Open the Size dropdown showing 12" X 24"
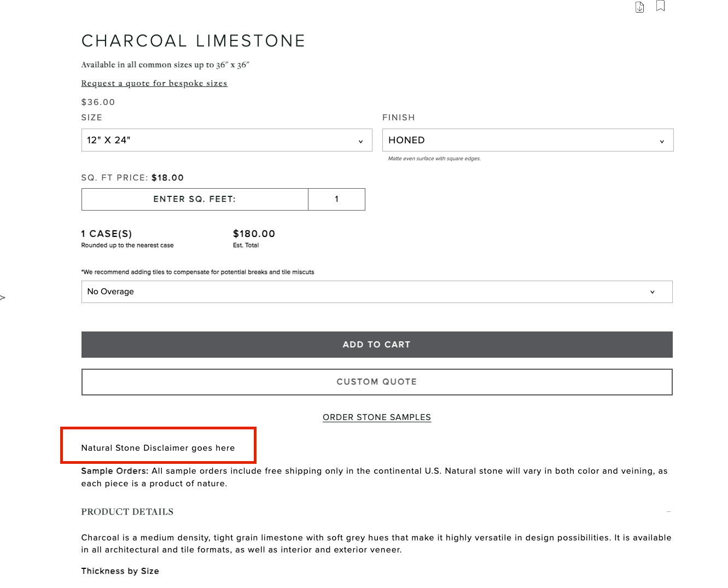Viewport: 728px width, 588px height. tap(226, 140)
